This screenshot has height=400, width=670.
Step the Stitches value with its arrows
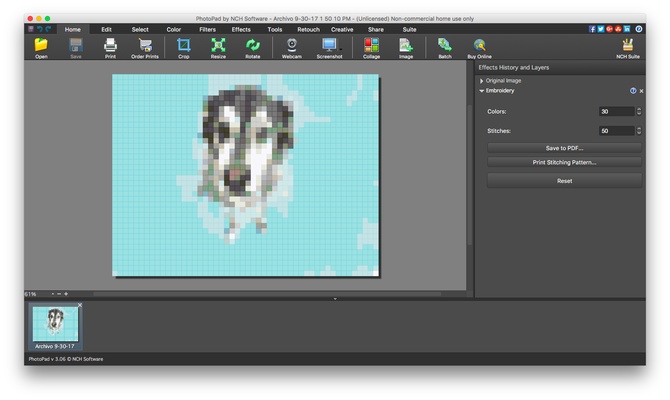(639, 131)
